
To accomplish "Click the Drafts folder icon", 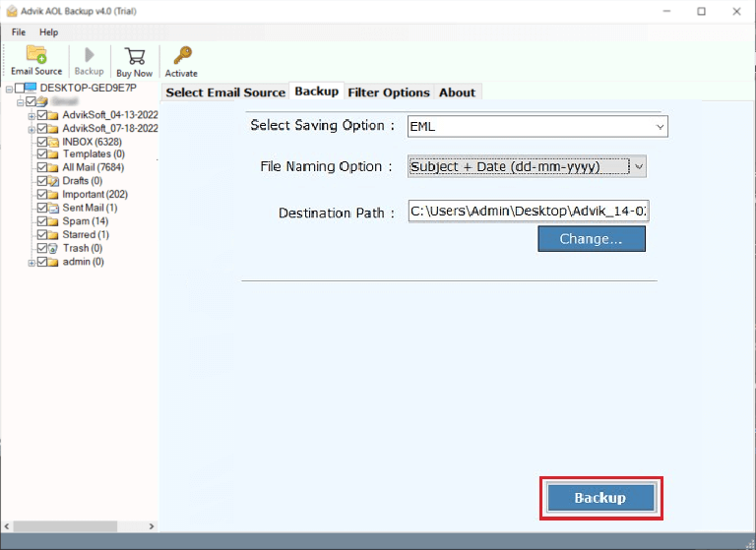I will 53,181.
